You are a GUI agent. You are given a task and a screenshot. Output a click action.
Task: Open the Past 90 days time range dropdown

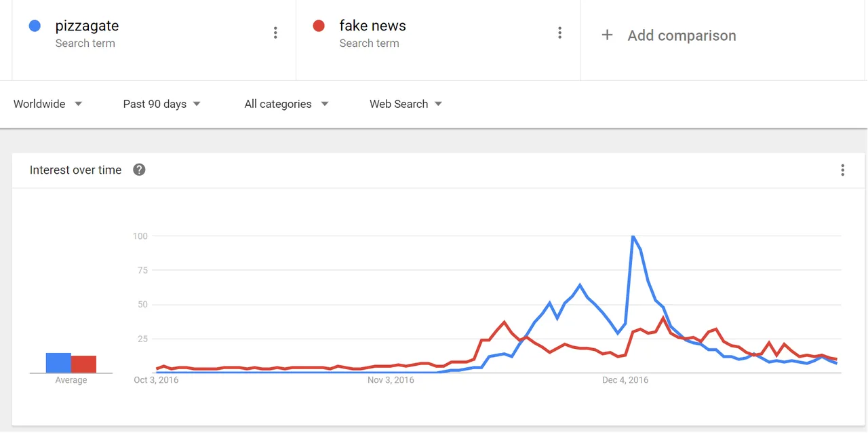tap(162, 104)
